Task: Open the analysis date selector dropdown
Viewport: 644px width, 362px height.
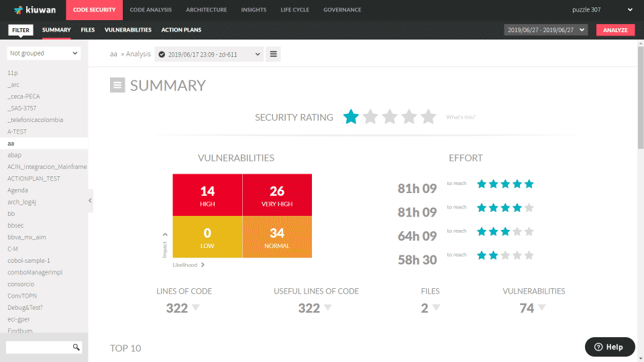Action: tap(209, 54)
